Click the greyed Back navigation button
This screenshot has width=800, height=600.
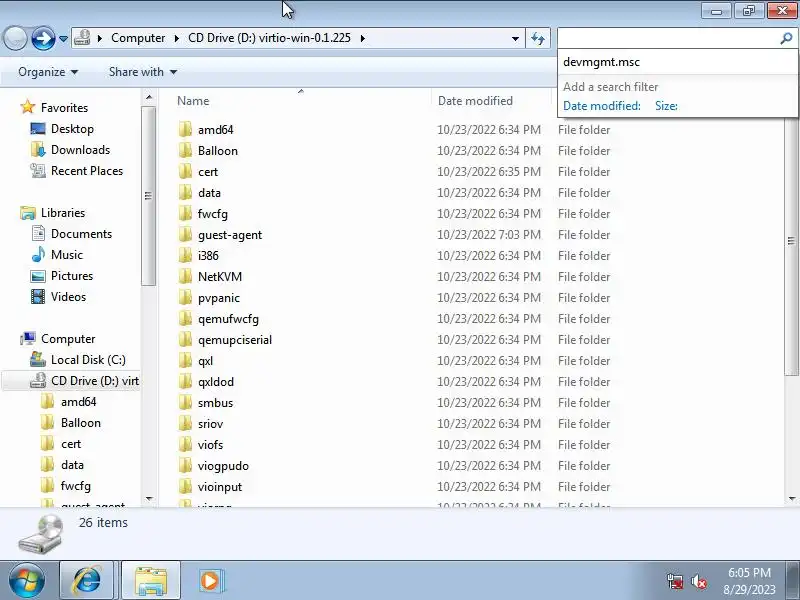(x=15, y=38)
